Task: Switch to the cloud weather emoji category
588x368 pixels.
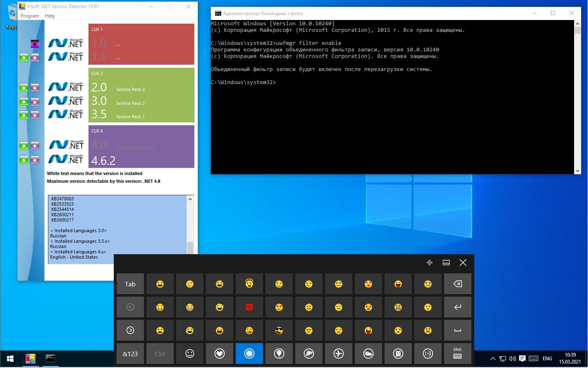Action: click(x=368, y=354)
